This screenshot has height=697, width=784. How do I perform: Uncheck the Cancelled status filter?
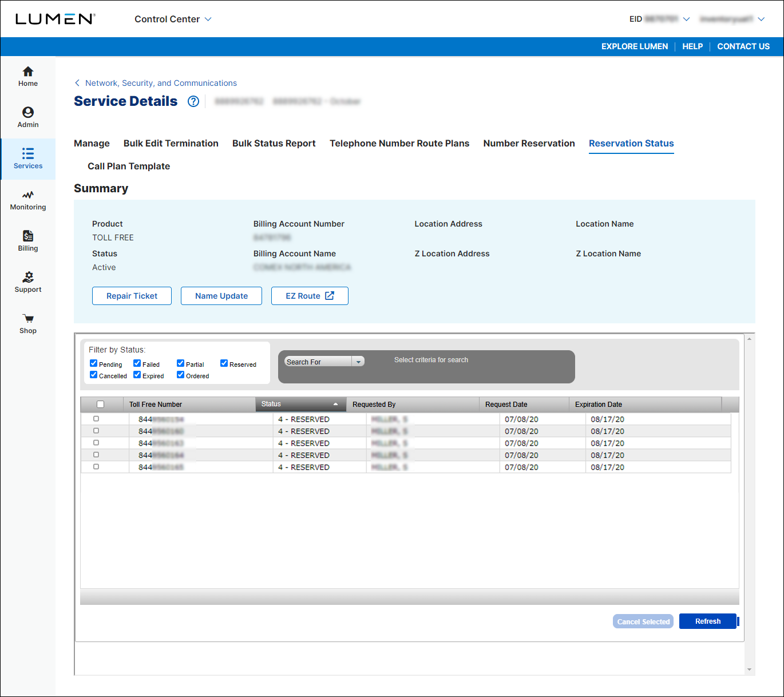tap(93, 375)
